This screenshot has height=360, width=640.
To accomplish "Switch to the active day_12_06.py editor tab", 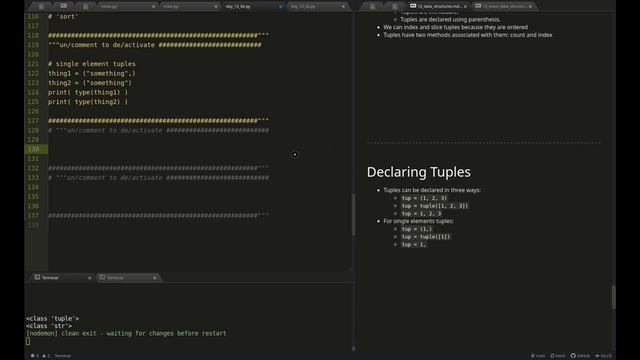I will point(253,7).
